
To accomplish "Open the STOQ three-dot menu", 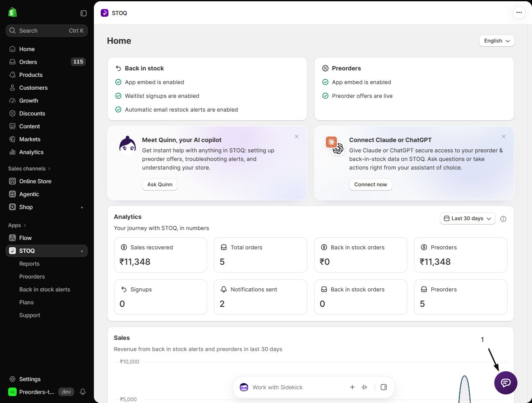I will point(519,12).
